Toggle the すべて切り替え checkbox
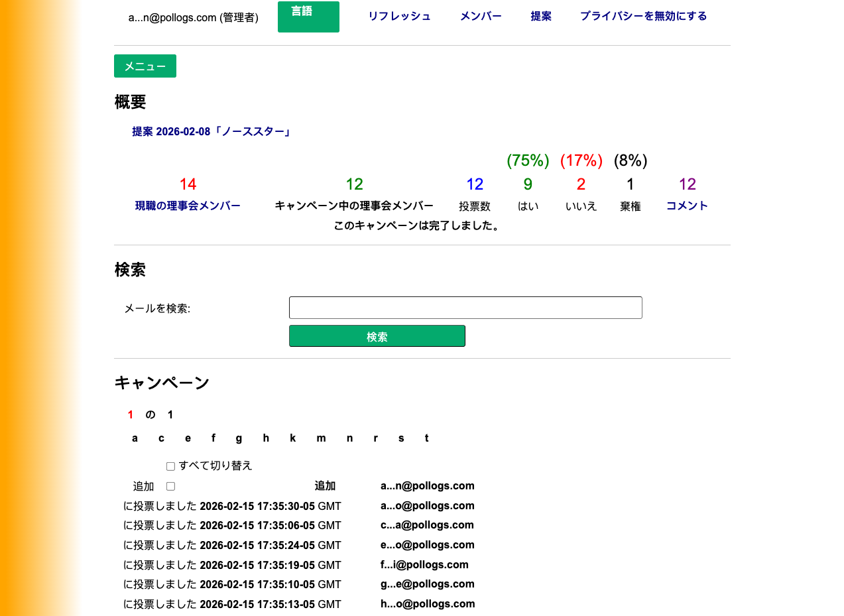844x616 pixels. pos(170,465)
